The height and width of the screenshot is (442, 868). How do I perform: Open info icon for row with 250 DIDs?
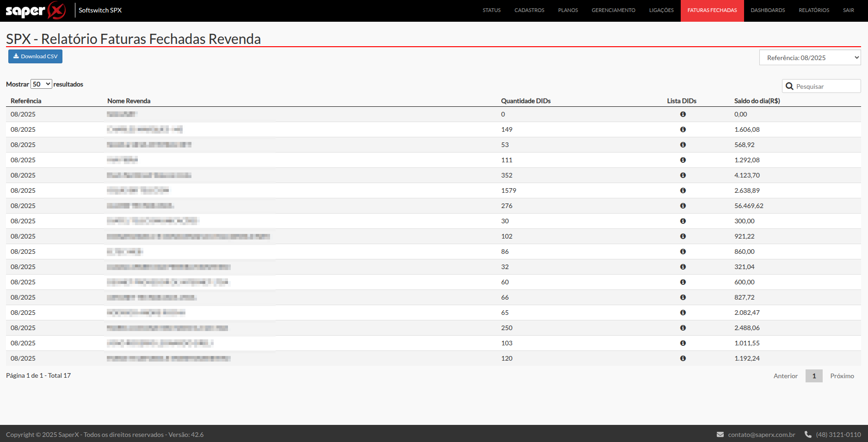pyautogui.click(x=683, y=328)
